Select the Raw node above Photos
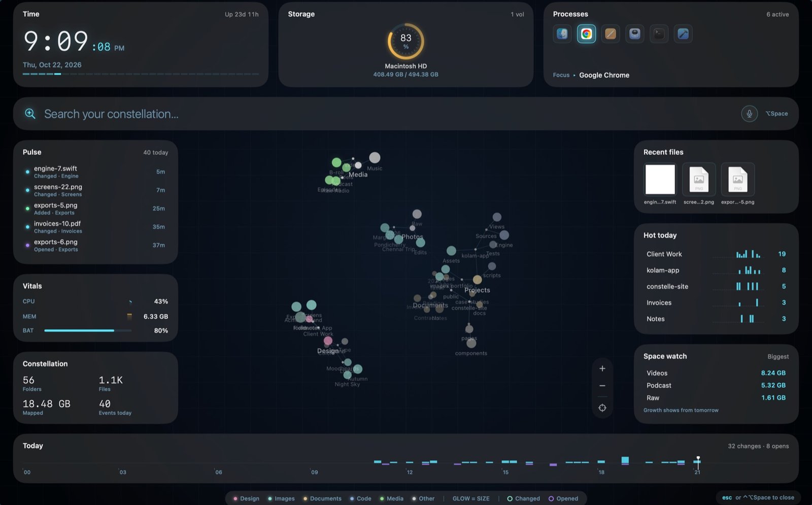Image resolution: width=812 pixels, height=505 pixels. (x=417, y=214)
